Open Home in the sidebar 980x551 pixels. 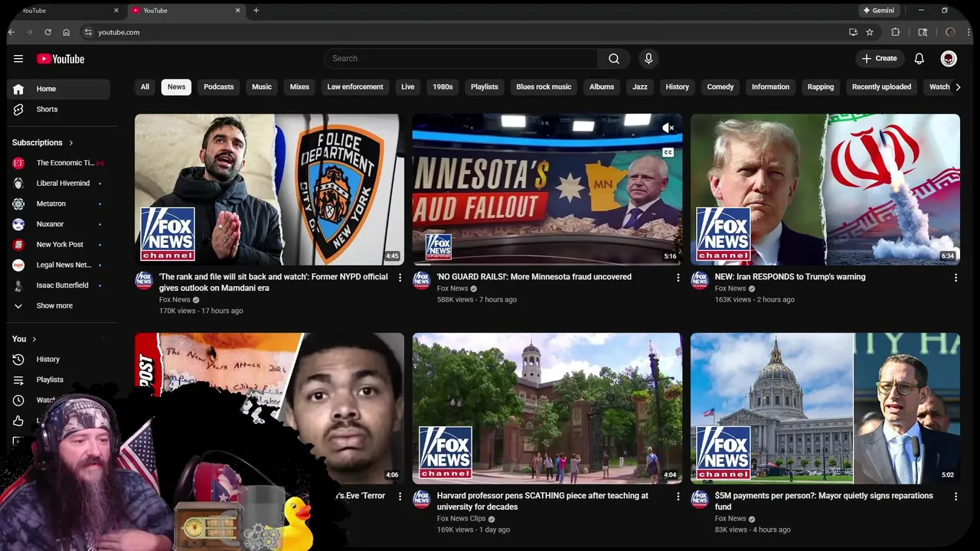(x=60, y=90)
